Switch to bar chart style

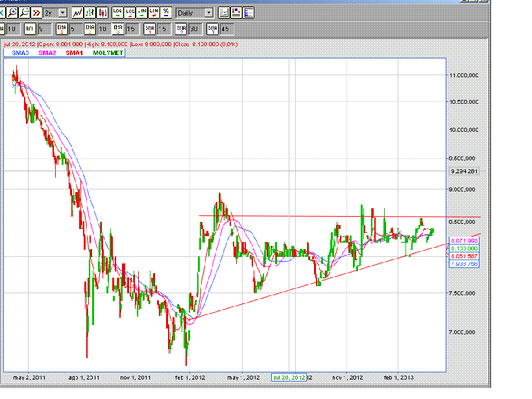pos(89,12)
